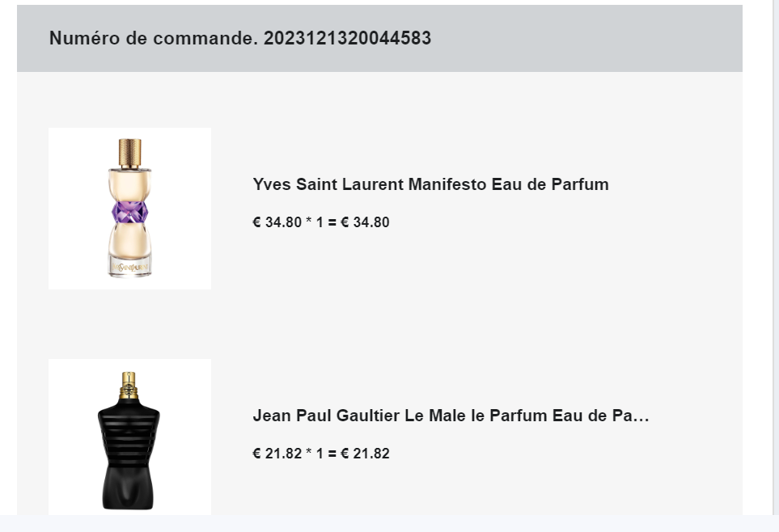Select the order number 2023121320044583
Viewport: 779px width, 532px height.
[x=347, y=38]
